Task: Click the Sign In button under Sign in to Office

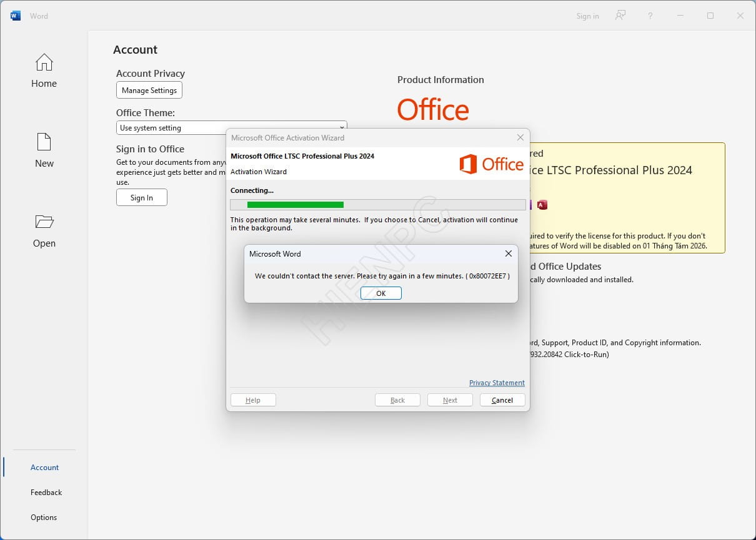Action: pyautogui.click(x=142, y=197)
